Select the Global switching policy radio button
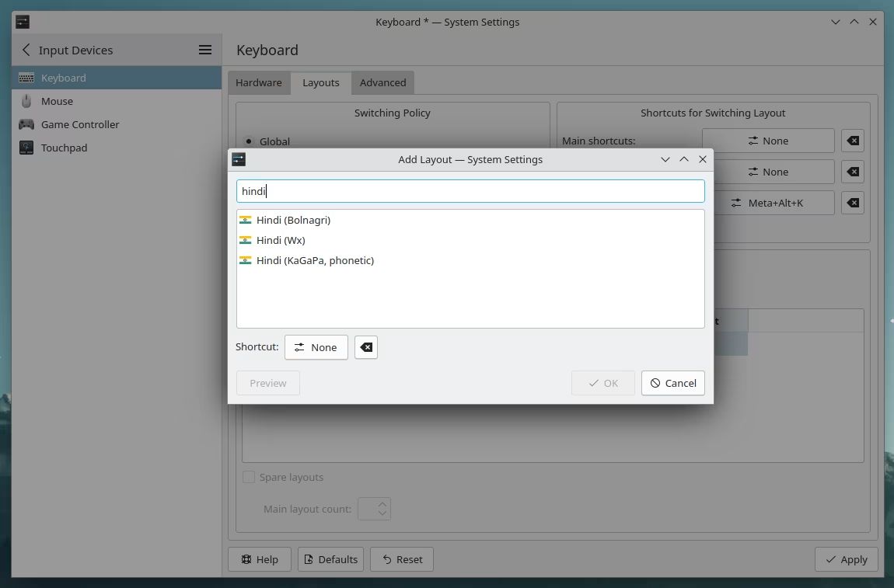Image resolution: width=894 pixels, height=588 pixels. pos(249,141)
